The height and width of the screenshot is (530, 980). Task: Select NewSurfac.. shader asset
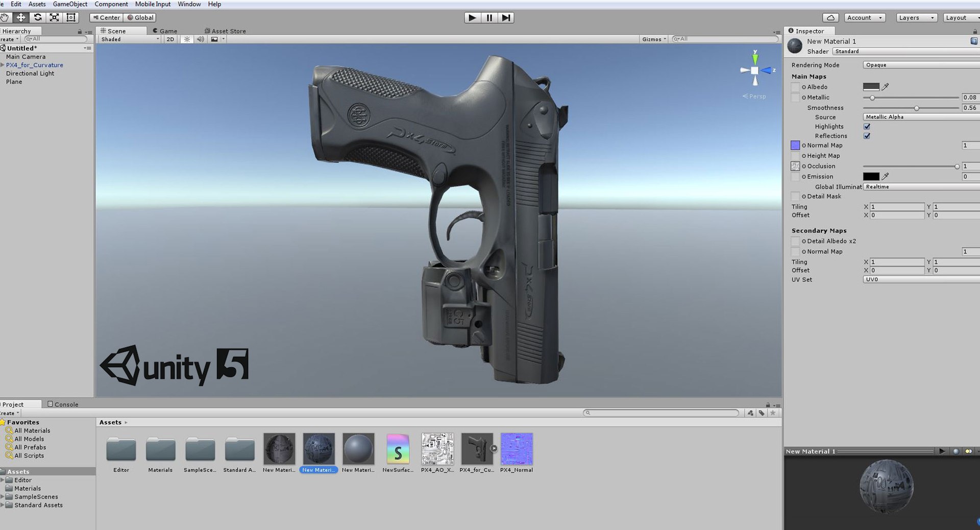398,449
